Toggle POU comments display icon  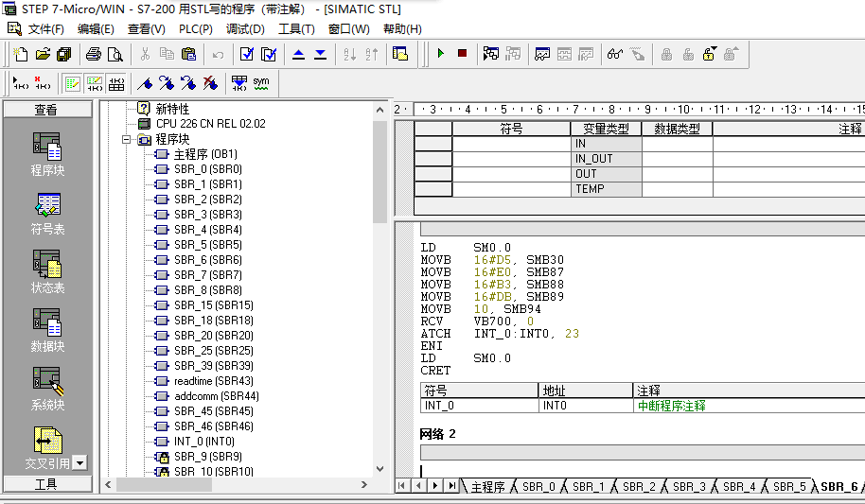(x=73, y=83)
